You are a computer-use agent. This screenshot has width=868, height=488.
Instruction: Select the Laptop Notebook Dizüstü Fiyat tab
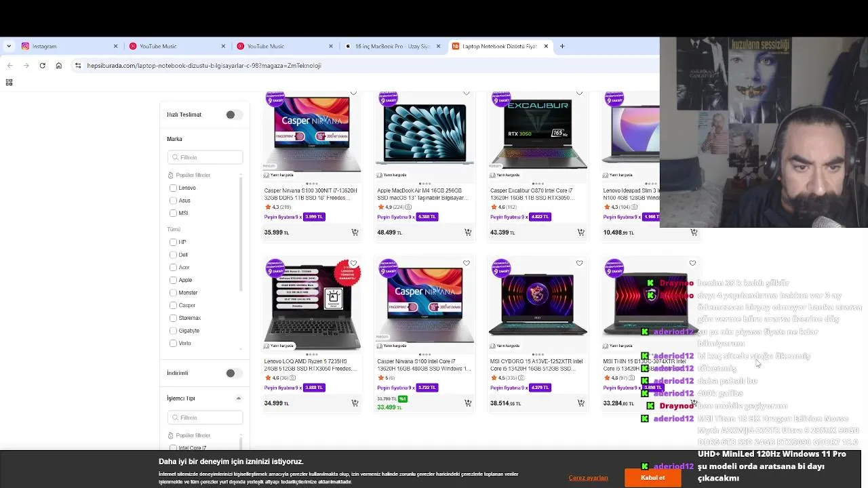(500, 46)
